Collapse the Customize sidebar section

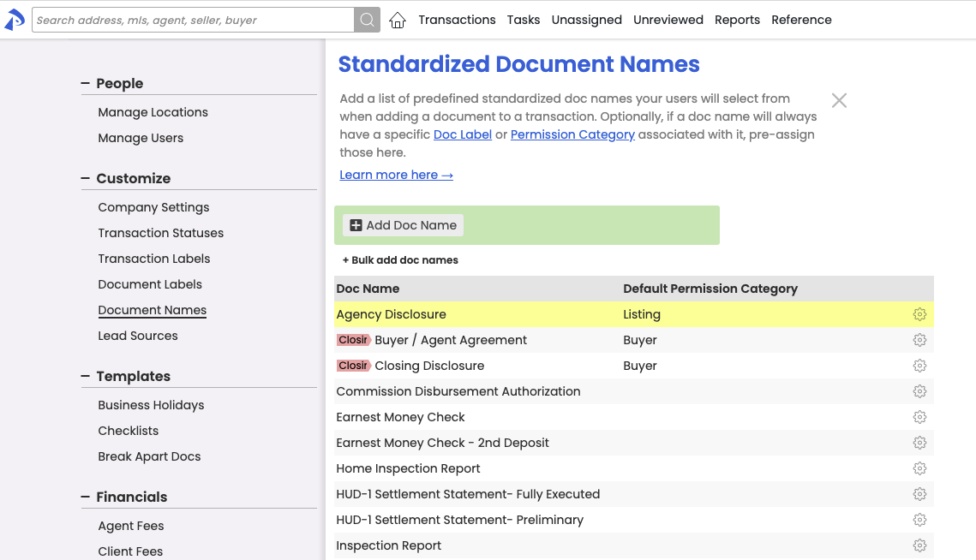(x=85, y=178)
